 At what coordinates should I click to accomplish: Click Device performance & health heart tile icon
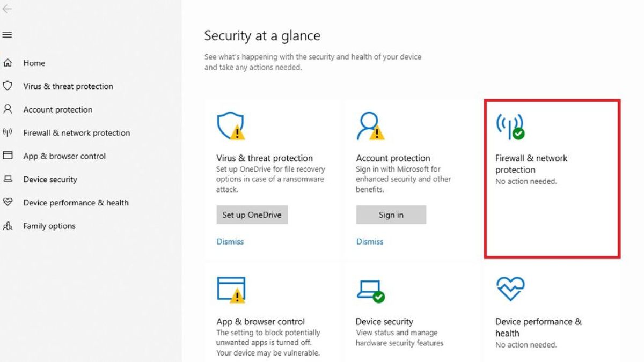[x=510, y=290]
